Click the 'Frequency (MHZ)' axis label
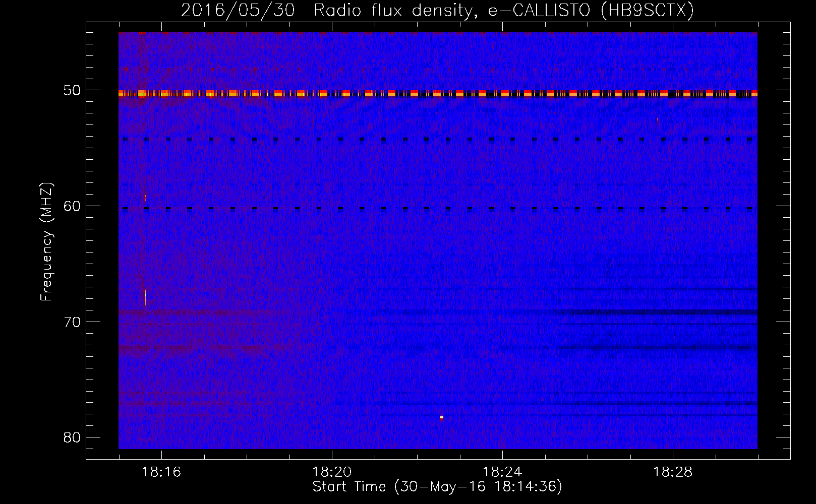Viewport: 816px width, 504px height. (x=46, y=242)
